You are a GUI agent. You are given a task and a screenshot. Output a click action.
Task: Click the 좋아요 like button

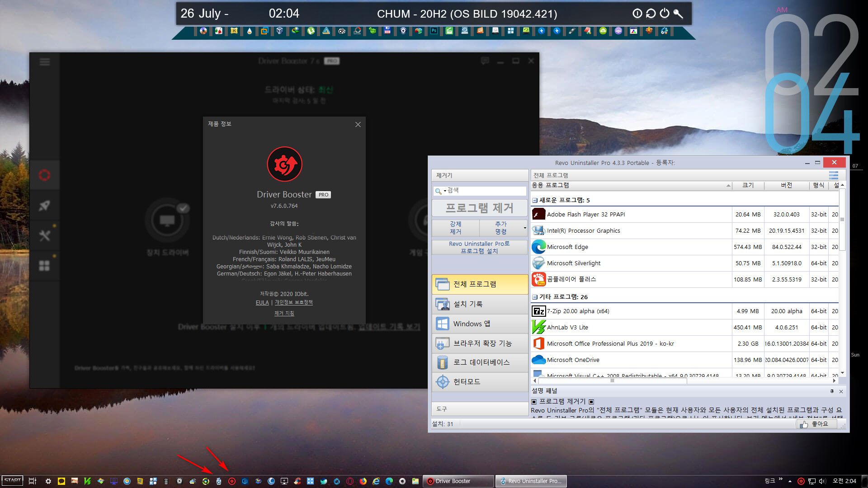click(x=816, y=424)
